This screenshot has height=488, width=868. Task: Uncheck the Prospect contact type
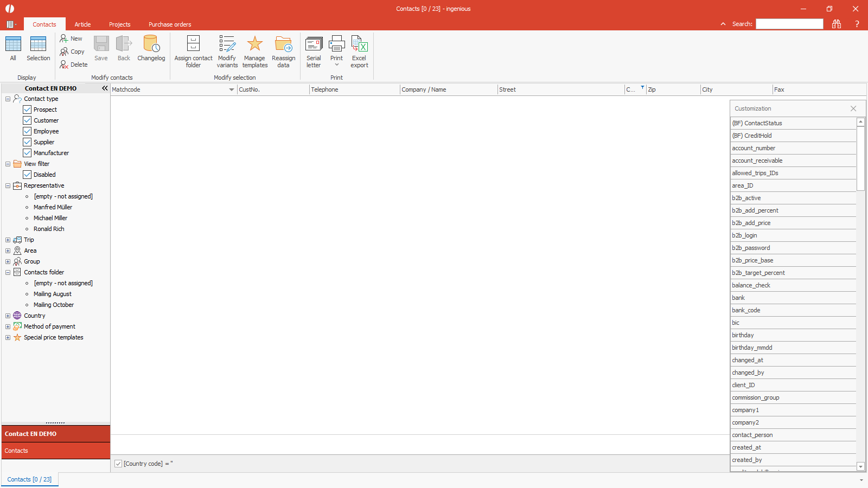tap(27, 110)
